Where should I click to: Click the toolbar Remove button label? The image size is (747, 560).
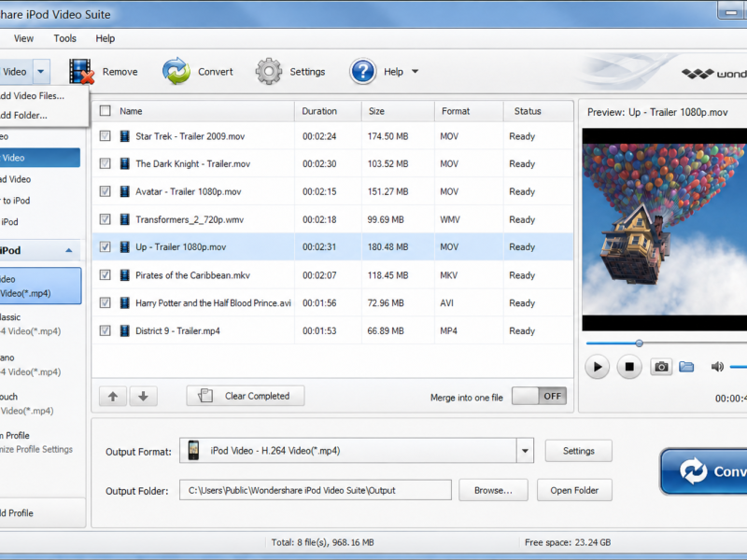120,72
